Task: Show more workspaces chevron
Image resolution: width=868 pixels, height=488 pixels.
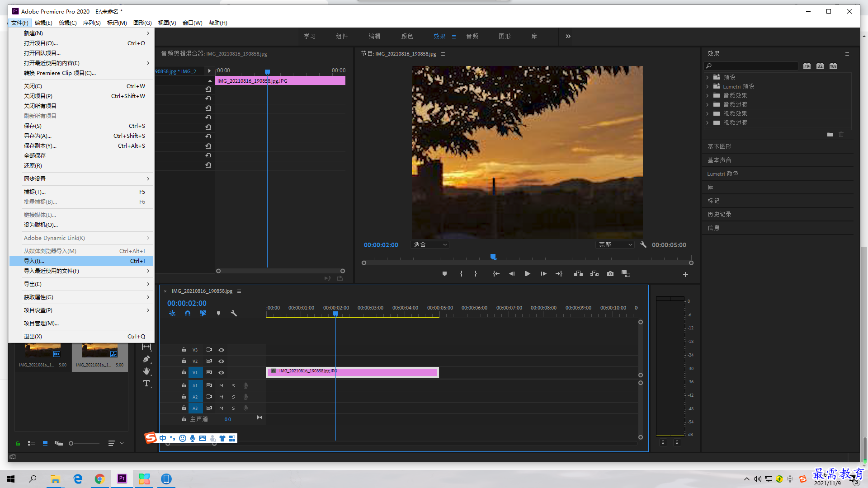Action: 568,36
